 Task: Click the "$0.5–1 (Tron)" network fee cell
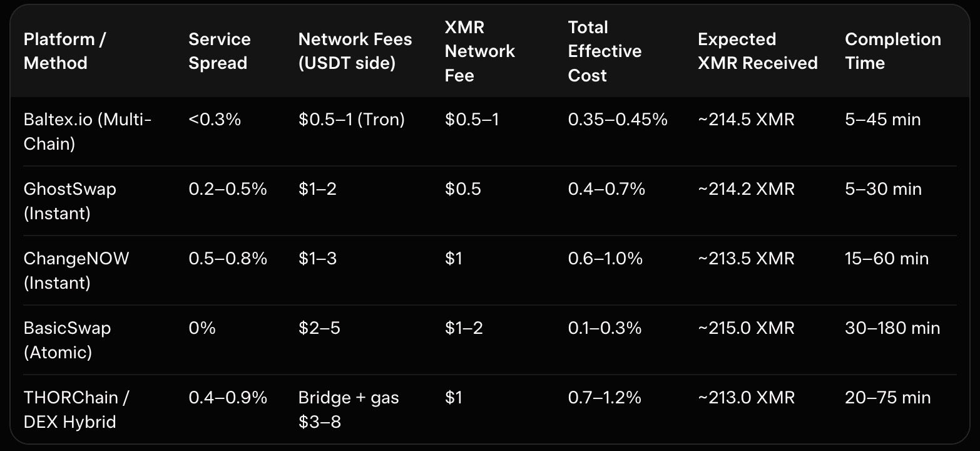point(351,120)
